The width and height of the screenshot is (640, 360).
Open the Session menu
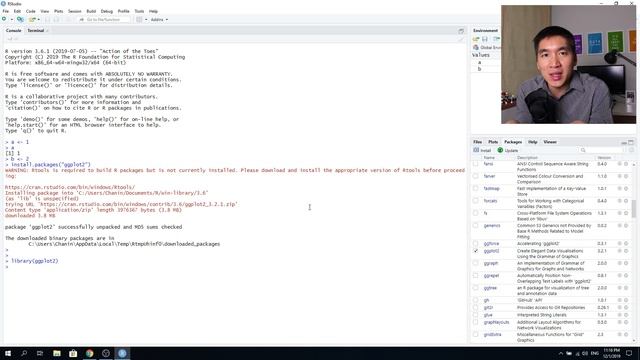[x=75, y=11]
